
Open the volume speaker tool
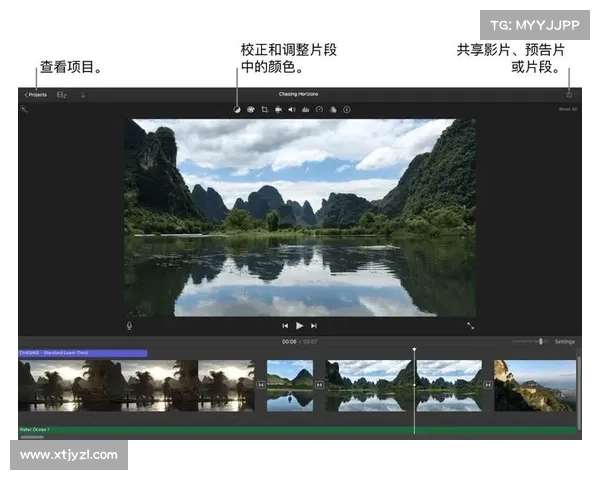[292, 110]
